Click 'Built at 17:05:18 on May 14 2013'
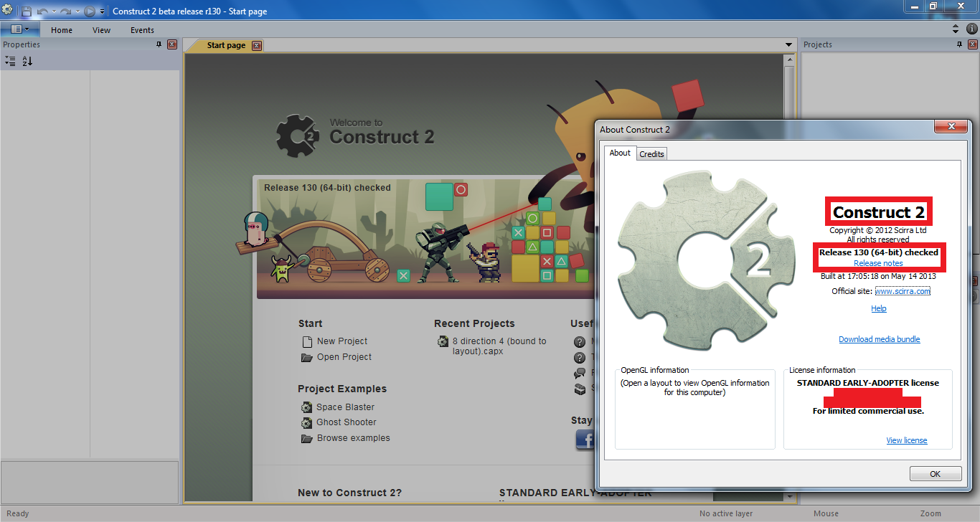Viewport: 980px width, 522px height. click(x=878, y=276)
